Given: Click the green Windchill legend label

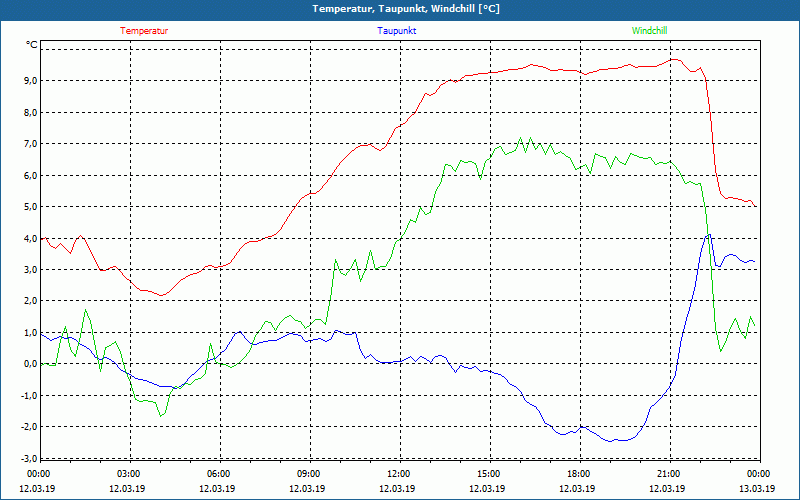Looking at the screenshot, I should tap(649, 31).
